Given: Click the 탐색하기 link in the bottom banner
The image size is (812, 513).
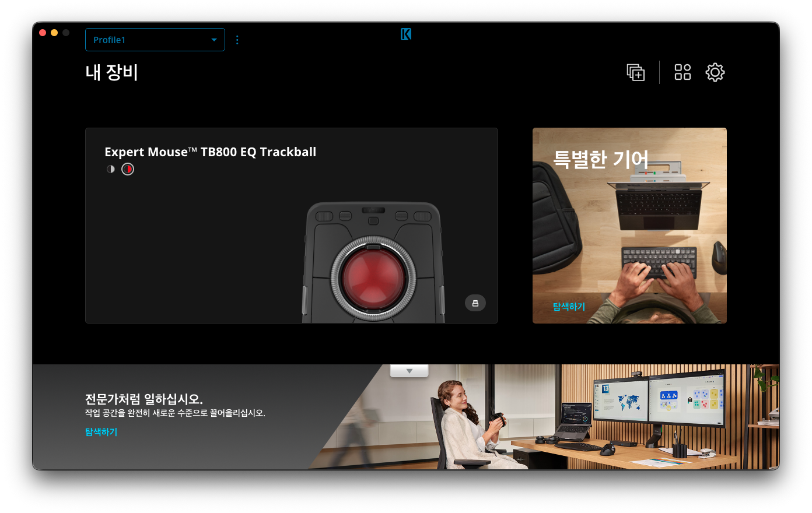Looking at the screenshot, I should pyautogui.click(x=101, y=432).
